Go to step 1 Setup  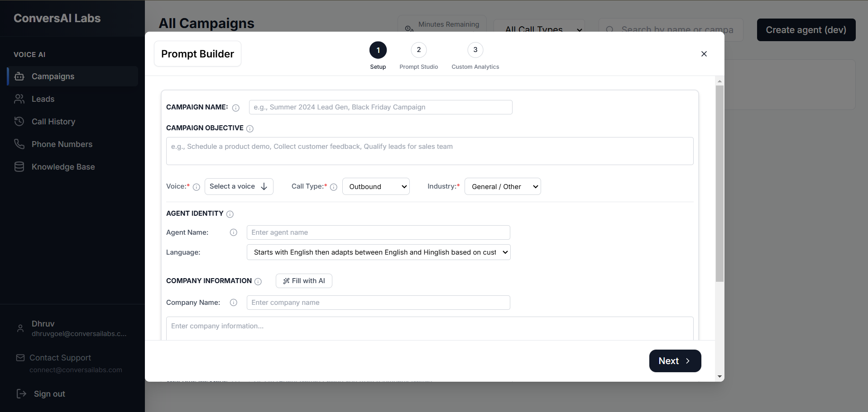click(378, 50)
